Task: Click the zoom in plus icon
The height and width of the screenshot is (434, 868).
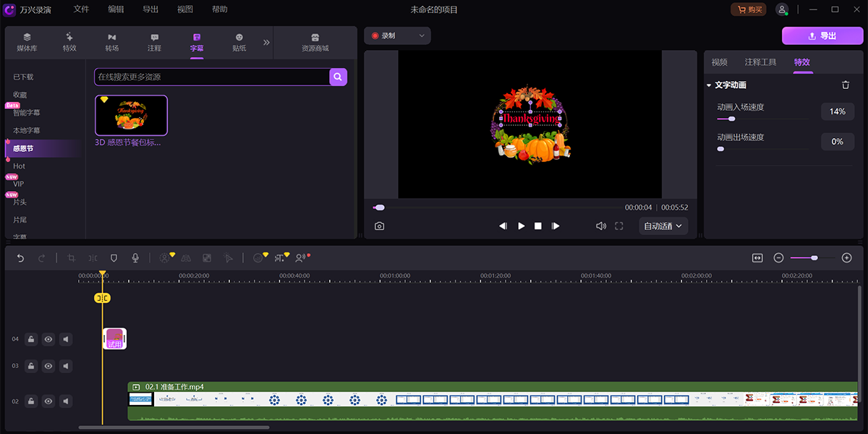Action: (x=847, y=258)
